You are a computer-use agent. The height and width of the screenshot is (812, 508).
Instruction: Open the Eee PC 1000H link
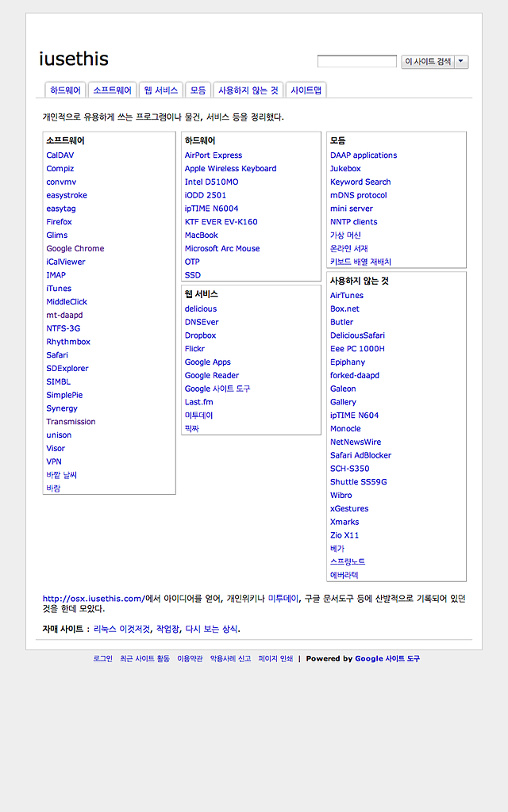tap(357, 349)
